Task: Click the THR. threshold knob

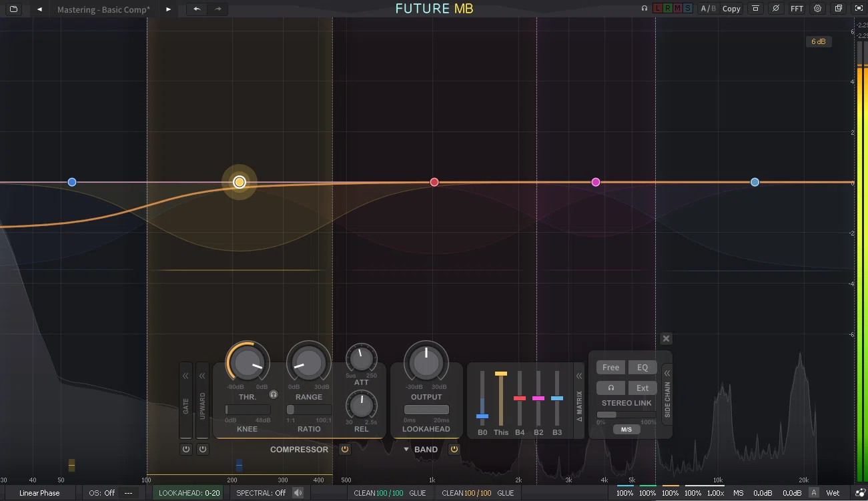Action: 248,362
